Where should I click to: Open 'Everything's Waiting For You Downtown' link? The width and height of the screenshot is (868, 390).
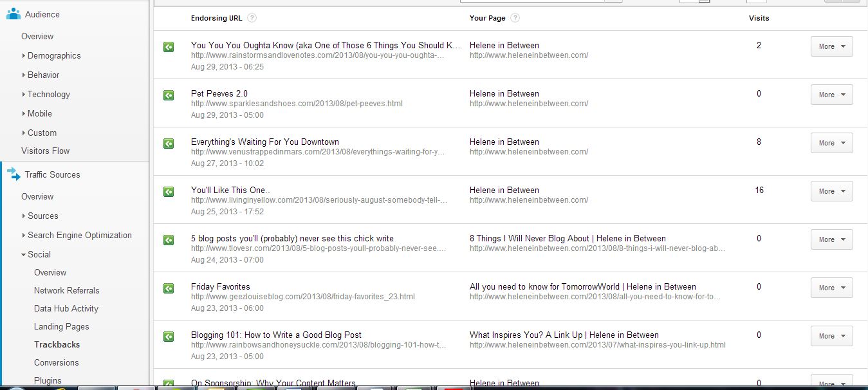click(x=265, y=142)
